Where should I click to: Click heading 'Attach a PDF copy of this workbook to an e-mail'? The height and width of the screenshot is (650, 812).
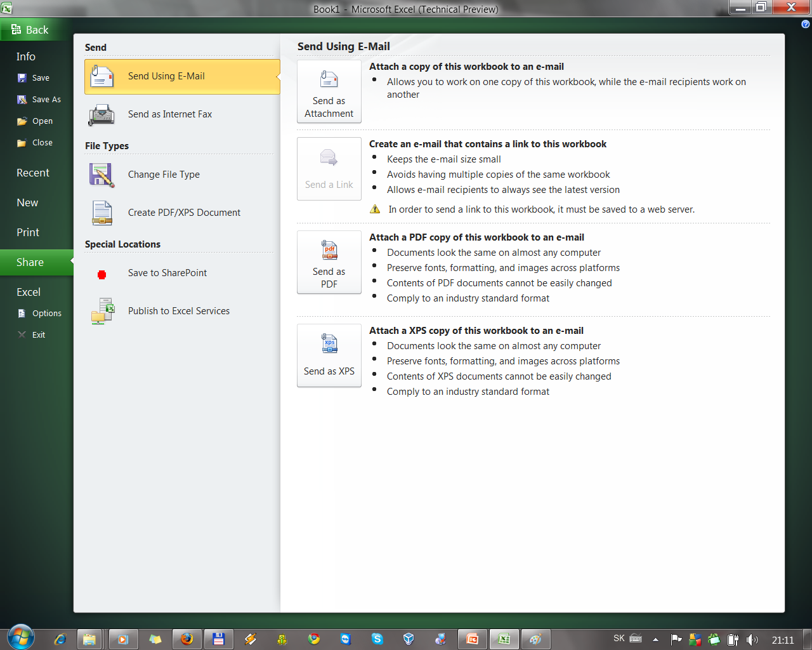pos(476,237)
